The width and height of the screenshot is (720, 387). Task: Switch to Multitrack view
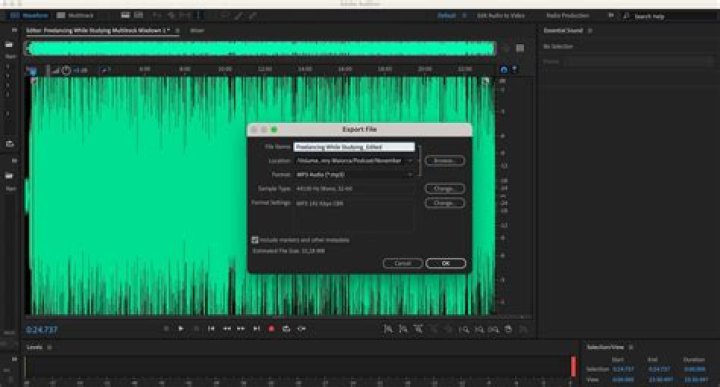pos(75,15)
